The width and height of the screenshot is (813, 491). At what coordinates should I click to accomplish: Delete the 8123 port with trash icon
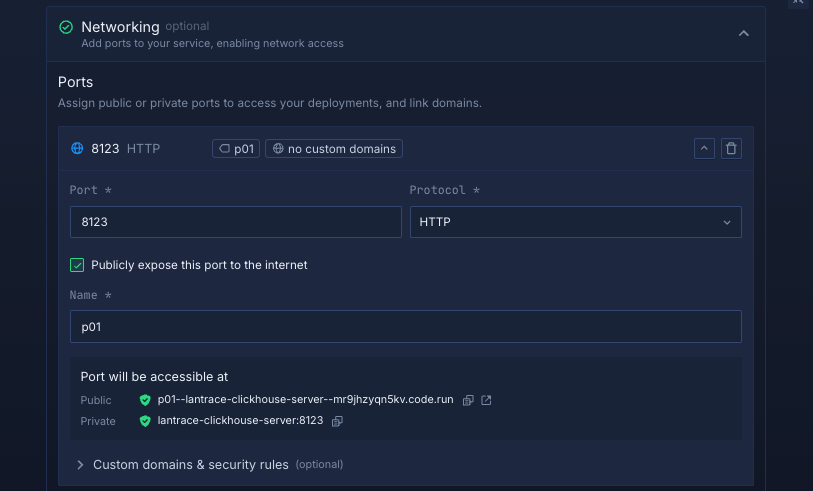(731, 148)
